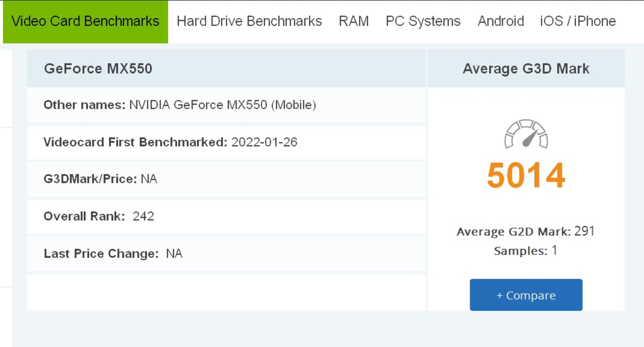
Task: Click the speedometer gauge icon
Action: click(x=526, y=134)
